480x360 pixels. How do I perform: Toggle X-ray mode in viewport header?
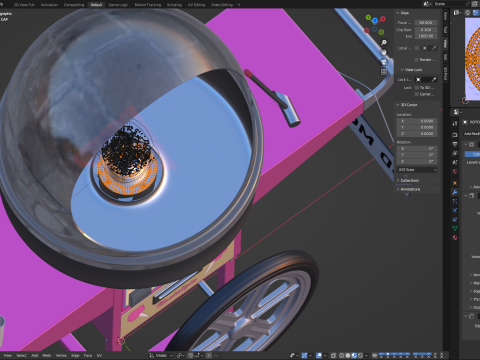coord(333,355)
